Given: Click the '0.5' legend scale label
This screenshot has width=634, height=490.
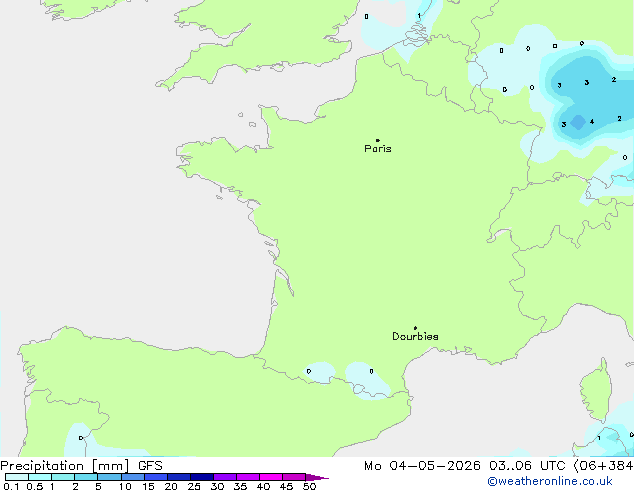Looking at the screenshot, I should coord(34,486).
